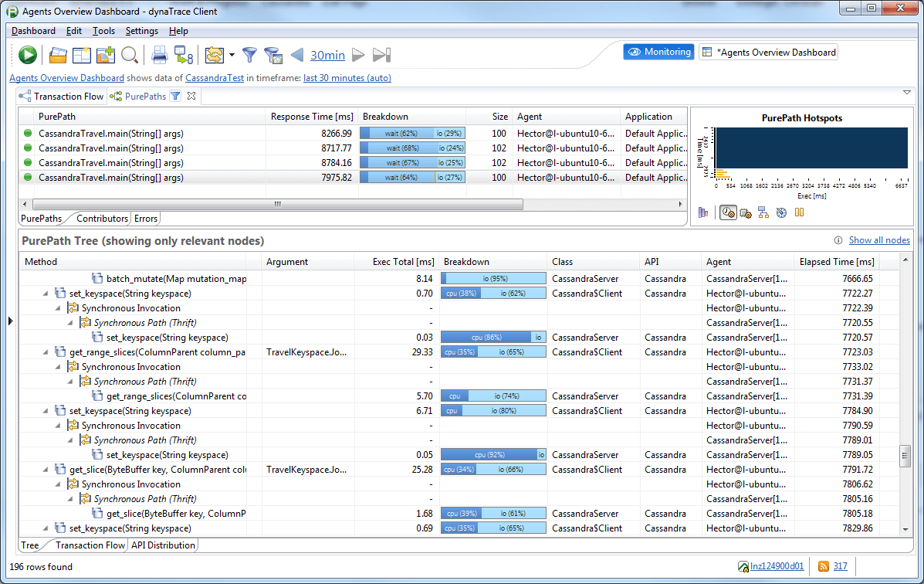The height and width of the screenshot is (584, 924).
Task: Click the last 30 minutes (auto) link
Action: pyautogui.click(x=347, y=78)
